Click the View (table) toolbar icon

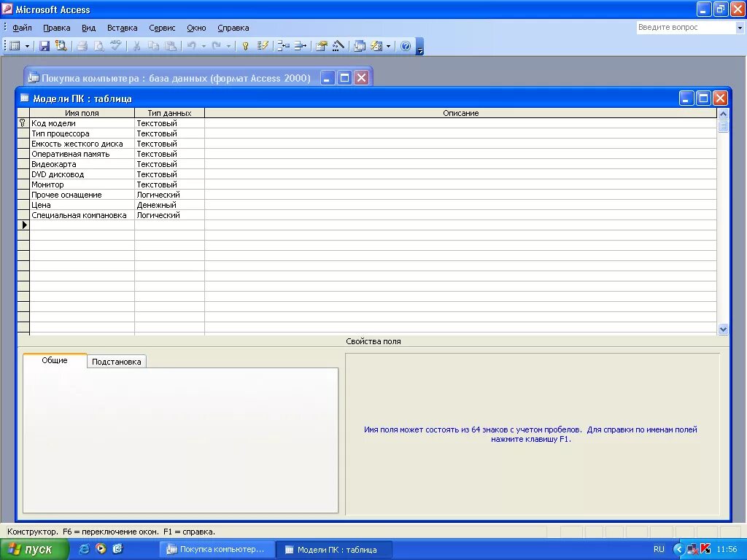tap(15, 46)
